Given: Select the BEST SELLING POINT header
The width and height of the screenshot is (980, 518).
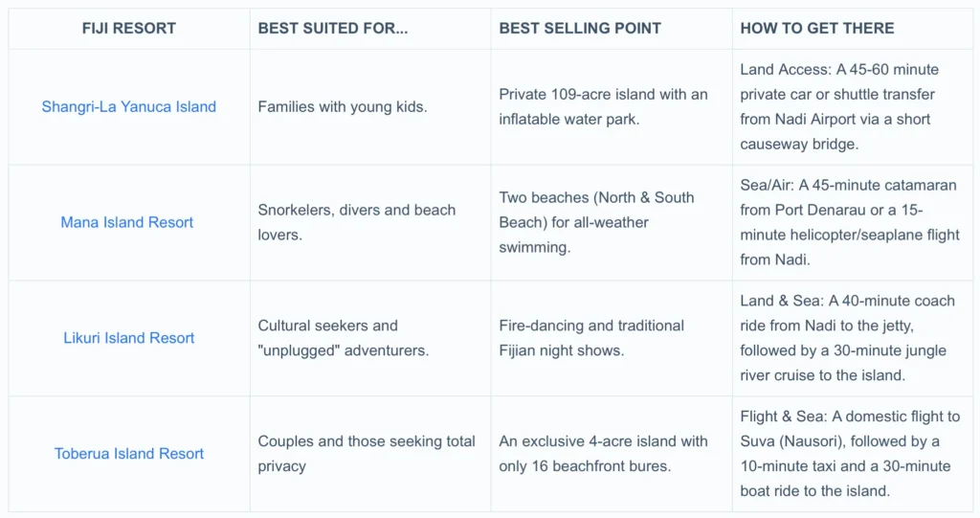Looking at the screenshot, I should [580, 28].
